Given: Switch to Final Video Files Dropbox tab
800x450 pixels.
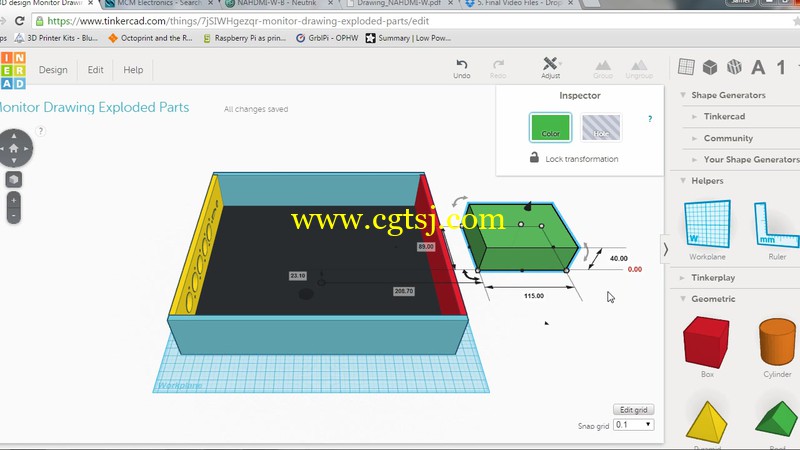Looking at the screenshot, I should click(518, 3).
